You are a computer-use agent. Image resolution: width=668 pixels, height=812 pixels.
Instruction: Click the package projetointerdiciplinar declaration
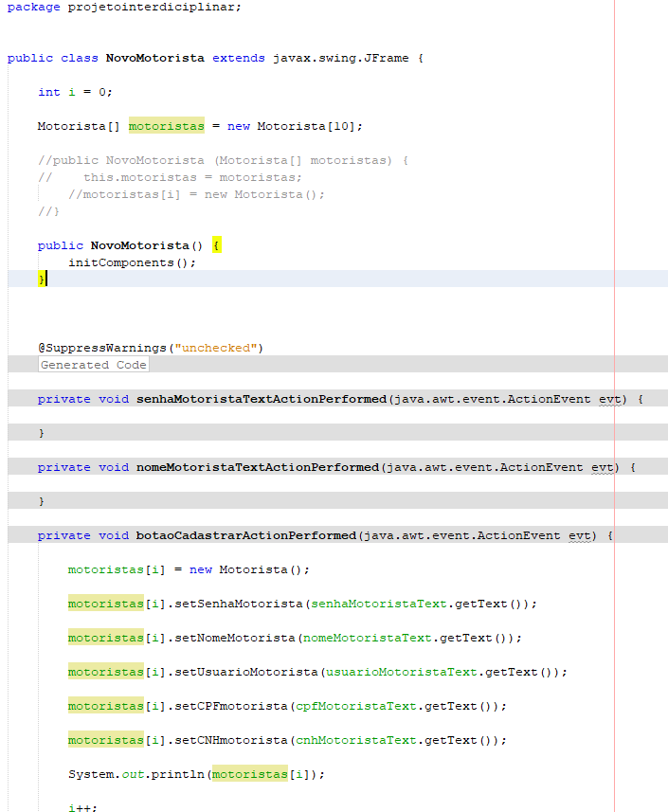pos(124,8)
